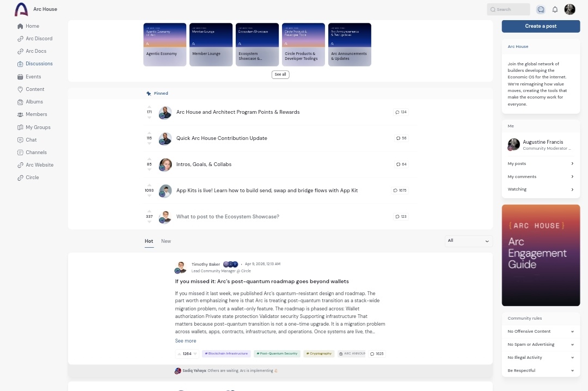Switch to the Hot tab
588x391 pixels.
(x=149, y=241)
